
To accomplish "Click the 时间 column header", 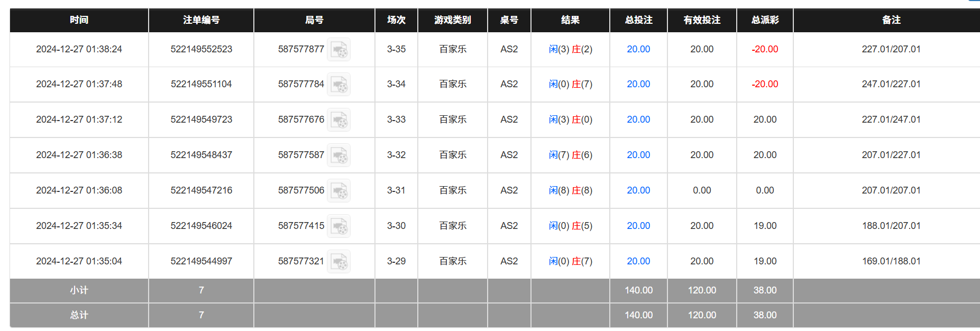I will 79,20.
